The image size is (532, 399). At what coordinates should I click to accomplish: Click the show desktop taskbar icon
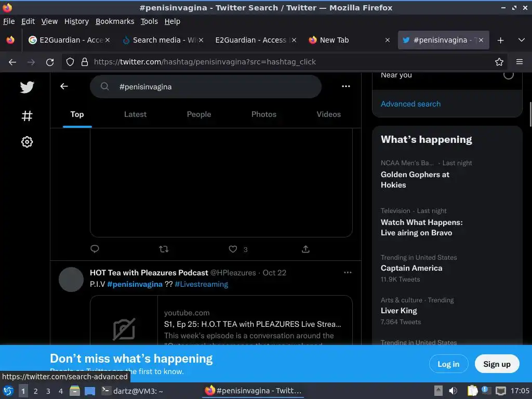90,391
